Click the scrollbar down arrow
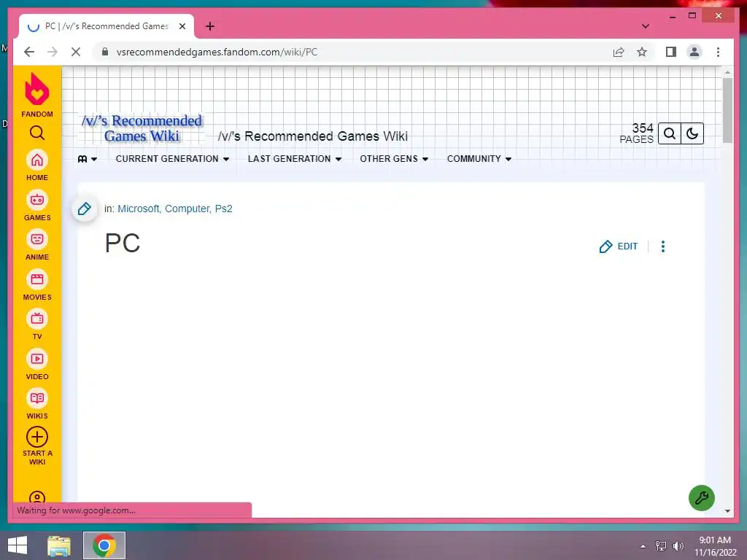Viewport: 747px width, 560px height. 727,511
